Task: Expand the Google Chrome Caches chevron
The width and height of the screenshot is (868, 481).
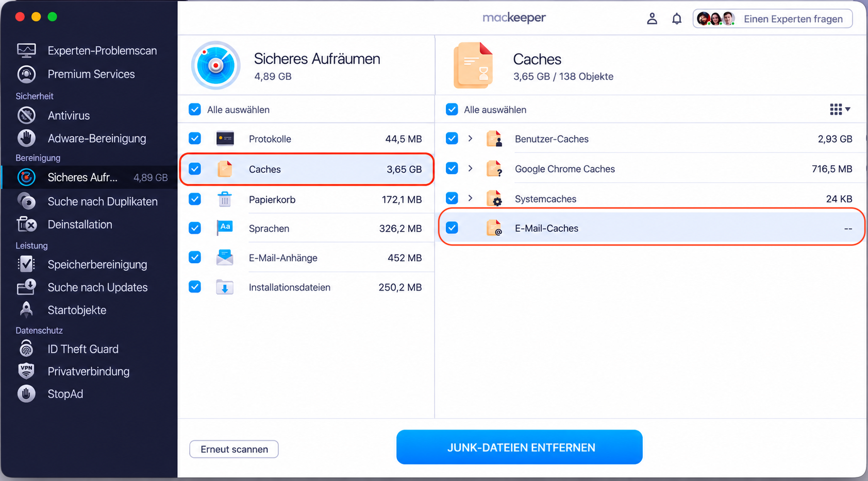Action: tap(470, 168)
